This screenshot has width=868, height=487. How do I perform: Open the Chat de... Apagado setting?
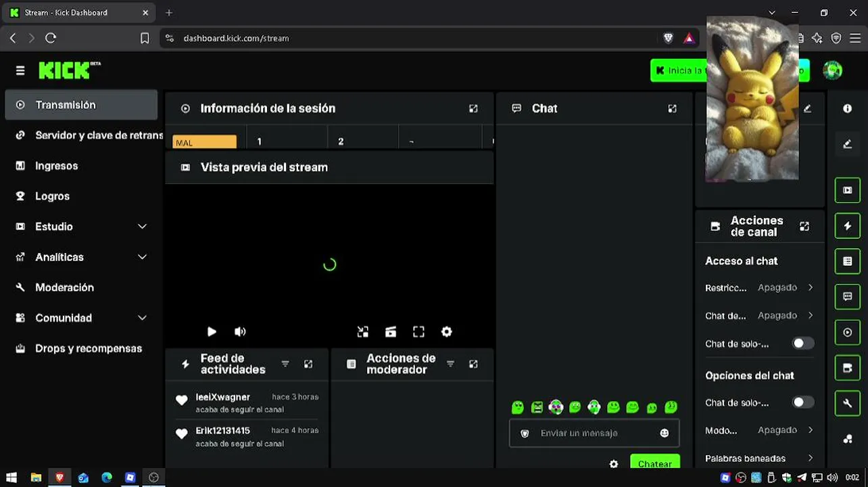(x=759, y=315)
